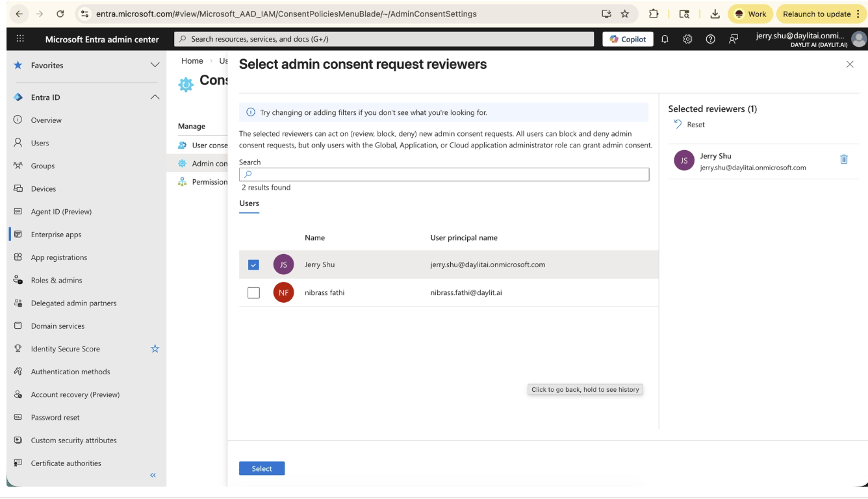Viewport: 868px width, 499px height.
Task: Click the JS avatar in selected reviewers
Action: pos(684,160)
